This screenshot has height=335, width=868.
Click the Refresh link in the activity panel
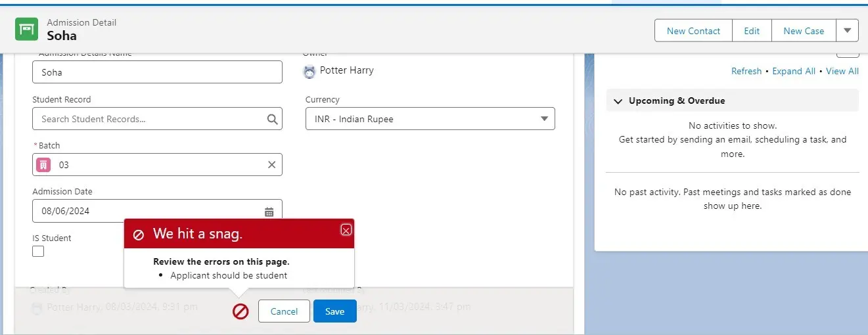(x=746, y=71)
